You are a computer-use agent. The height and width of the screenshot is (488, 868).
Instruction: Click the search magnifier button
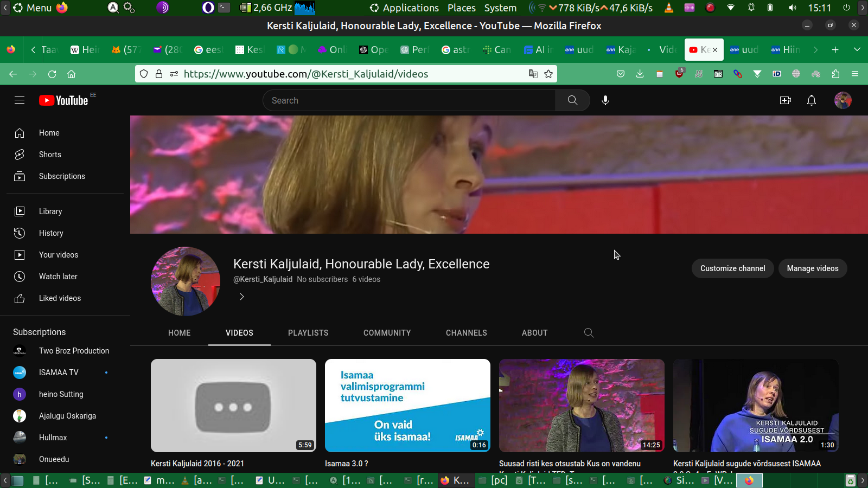[x=572, y=100]
